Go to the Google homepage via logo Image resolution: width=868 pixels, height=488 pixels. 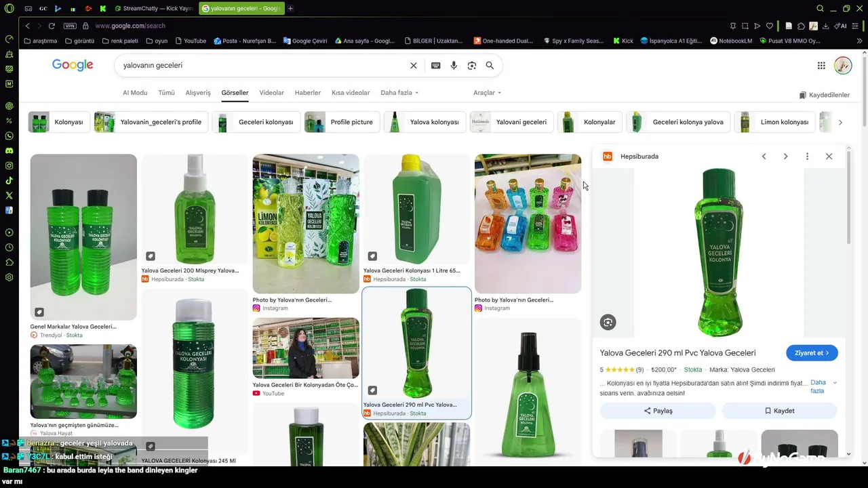tap(73, 65)
